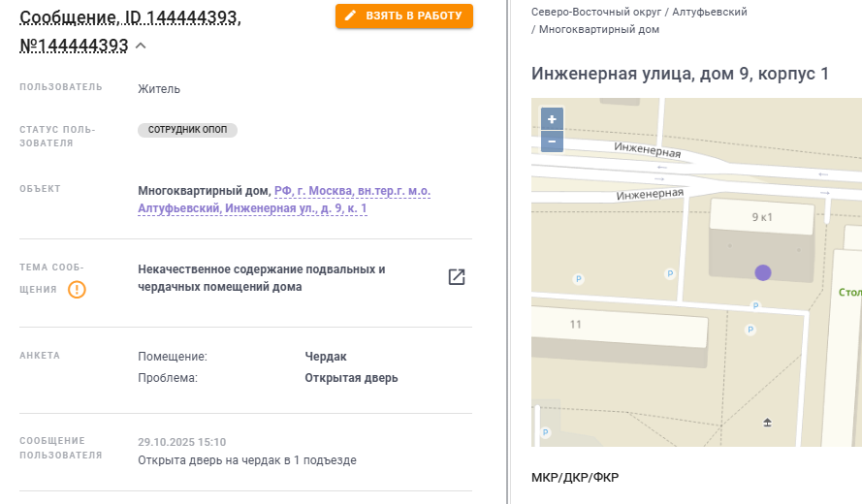Zoom out on the map
The width and height of the screenshot is (862, 504).
pos(552,142)
